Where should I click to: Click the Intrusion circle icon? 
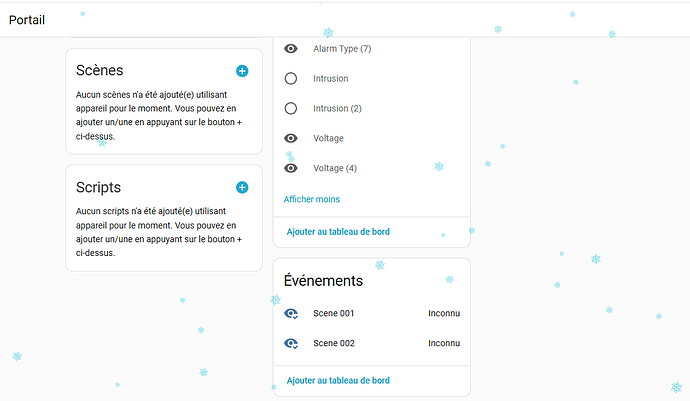[x=291, y=78]
